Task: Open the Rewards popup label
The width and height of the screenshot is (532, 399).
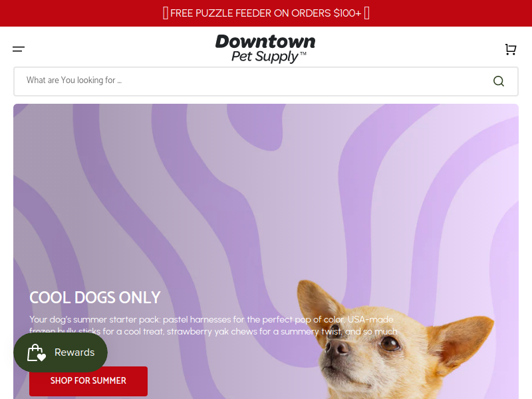Action: coord(74,352)
